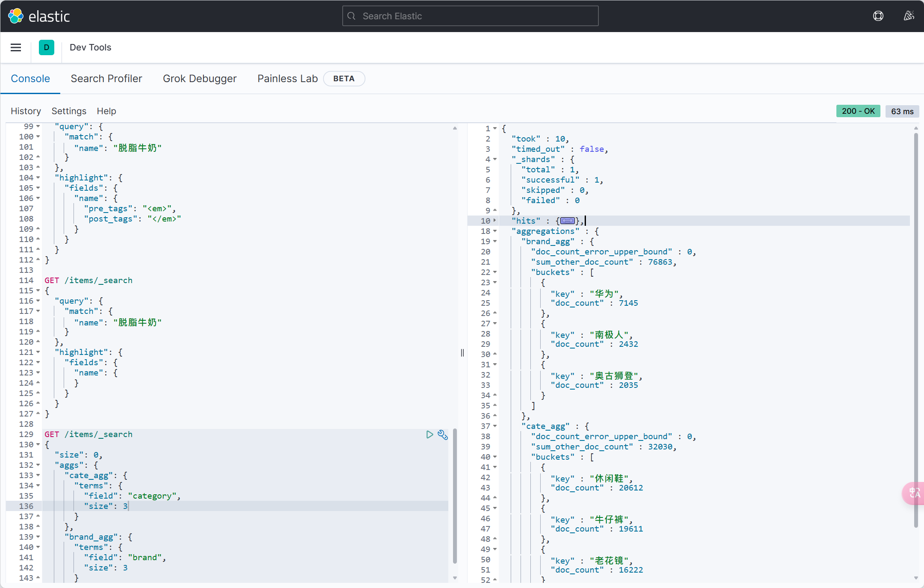This screenshot has height=588, width=924.
Task: Open the wrench request options icon
Action: [443, 434]
